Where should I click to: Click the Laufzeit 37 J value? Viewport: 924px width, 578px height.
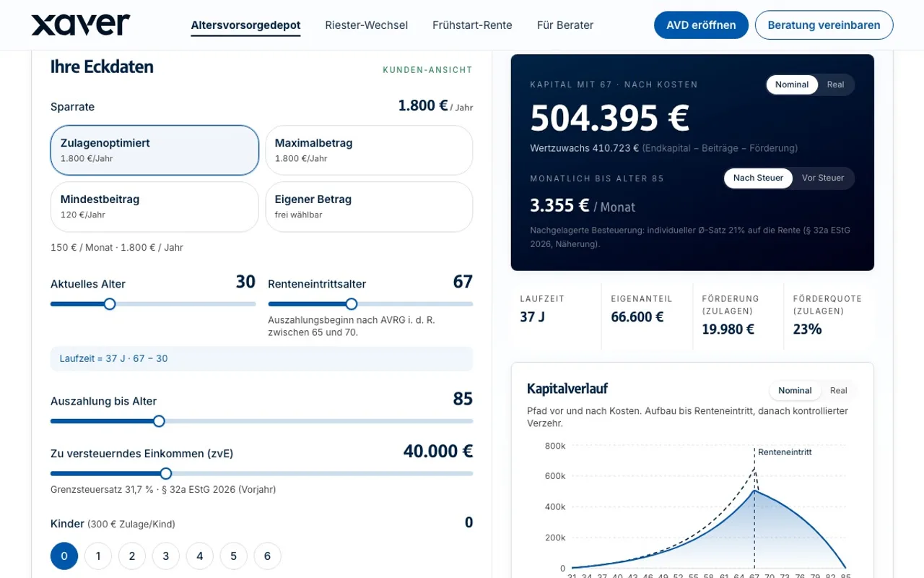click(532, 316)
